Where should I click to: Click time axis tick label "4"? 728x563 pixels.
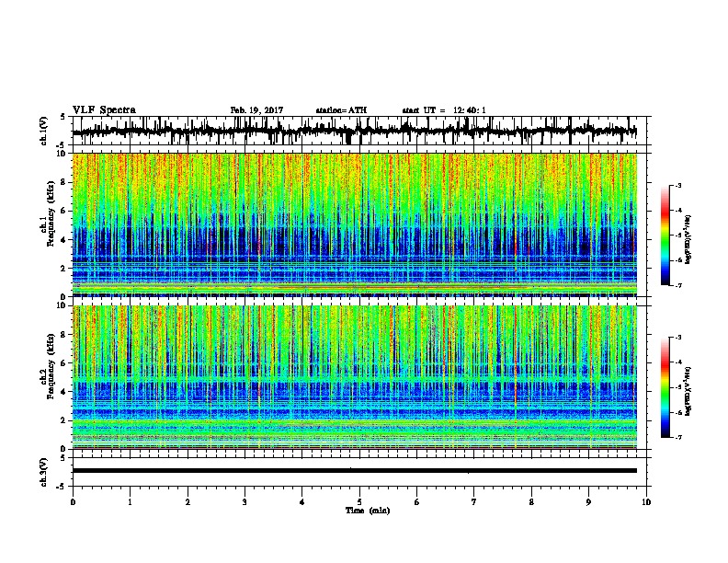coord(302,502)
